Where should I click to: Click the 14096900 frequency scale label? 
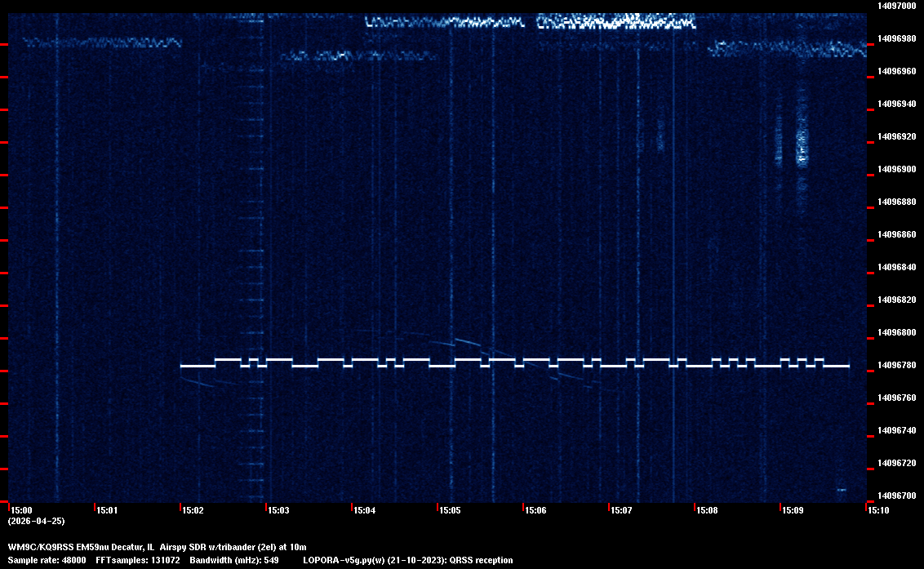[896, 169]
